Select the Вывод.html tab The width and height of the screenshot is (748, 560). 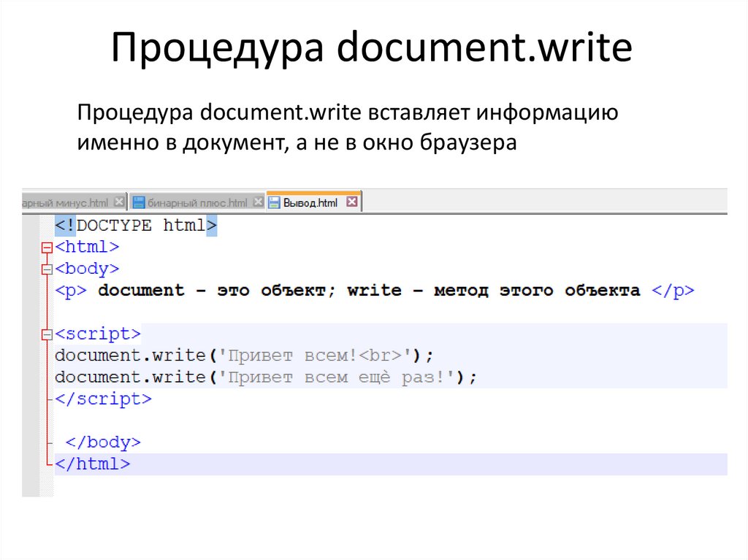310,202
